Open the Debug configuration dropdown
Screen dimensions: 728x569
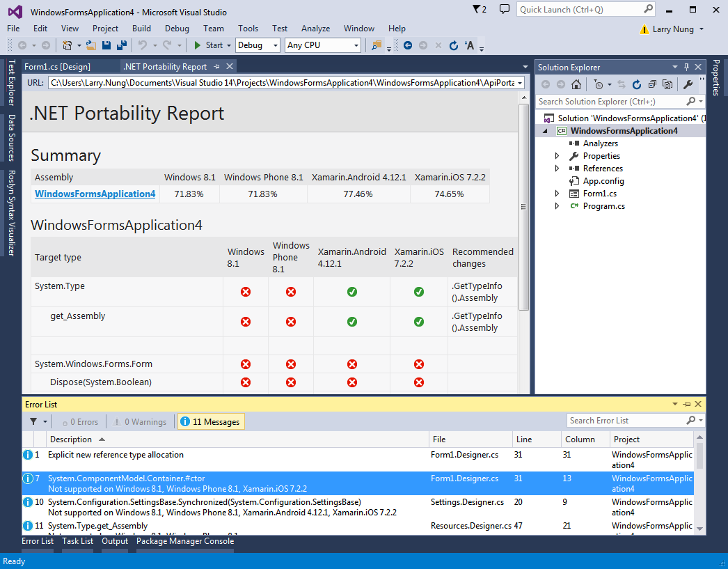tap(276, 45)
